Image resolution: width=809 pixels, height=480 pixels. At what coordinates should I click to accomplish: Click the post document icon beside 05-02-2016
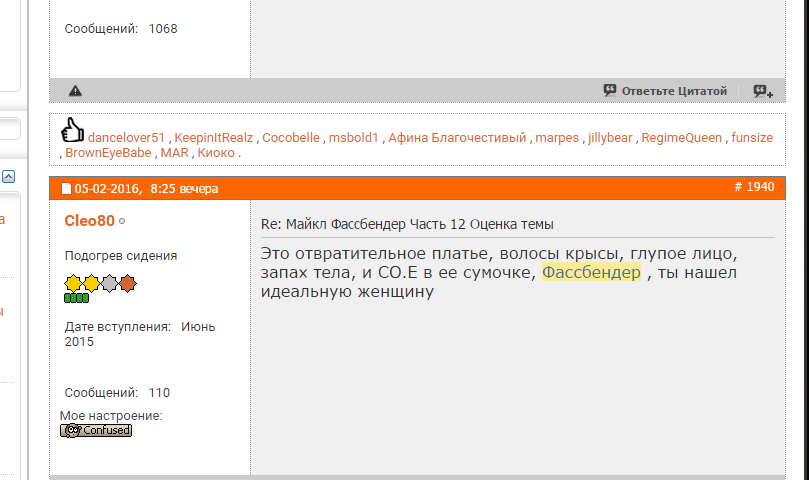click(66, 189)
